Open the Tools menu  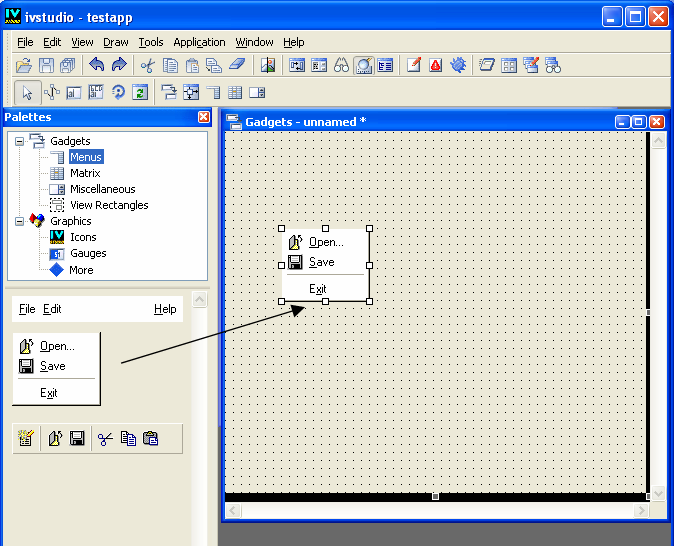coord(151,42)
